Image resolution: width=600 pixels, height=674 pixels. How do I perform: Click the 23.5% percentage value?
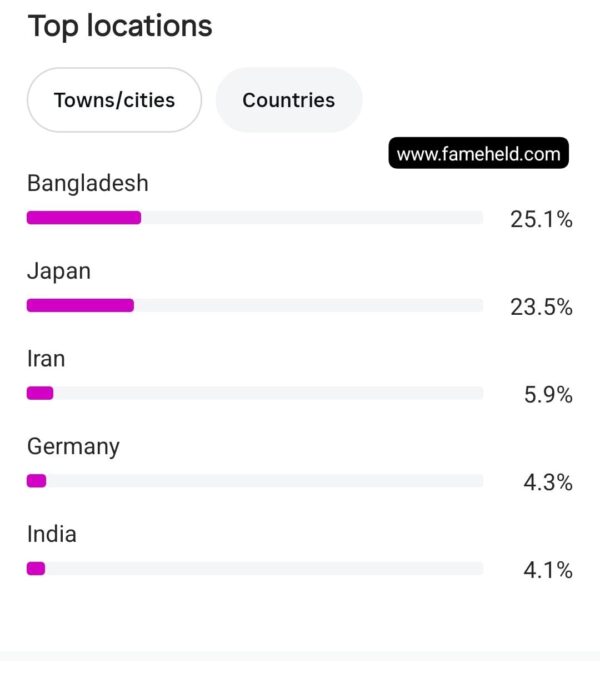[541, 307]
